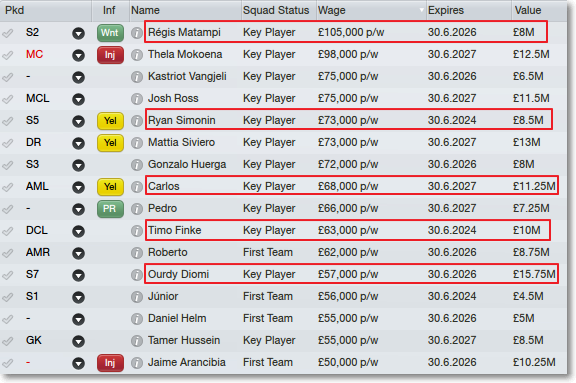
Task: Click Yel badge next to Ryan Simonin
Action: (110, 121)
